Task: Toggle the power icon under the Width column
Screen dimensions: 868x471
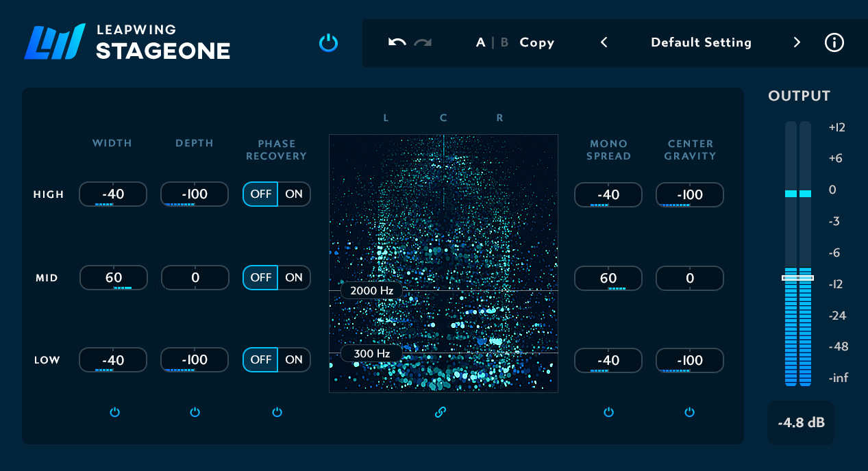Action: (x=114, y=412)
